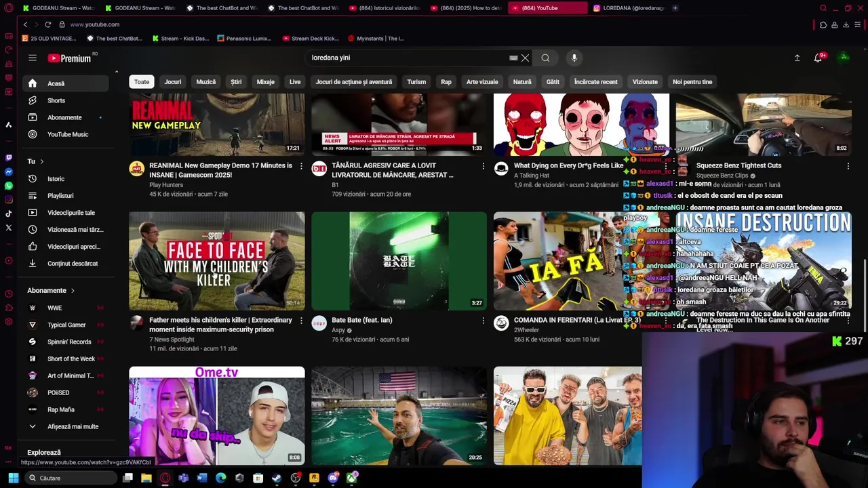Expand the Tu section
The width and height of the screenshot is (868, 488).
[41, 161]
